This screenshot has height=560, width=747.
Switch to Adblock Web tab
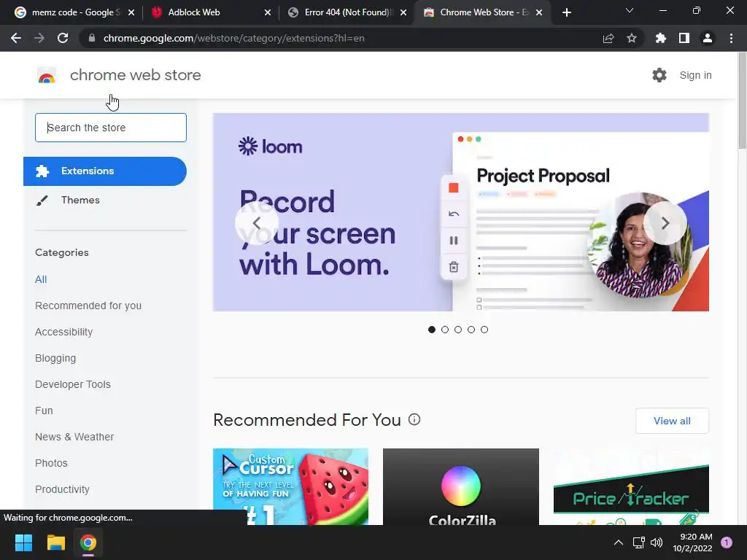(x=211, y=12)
